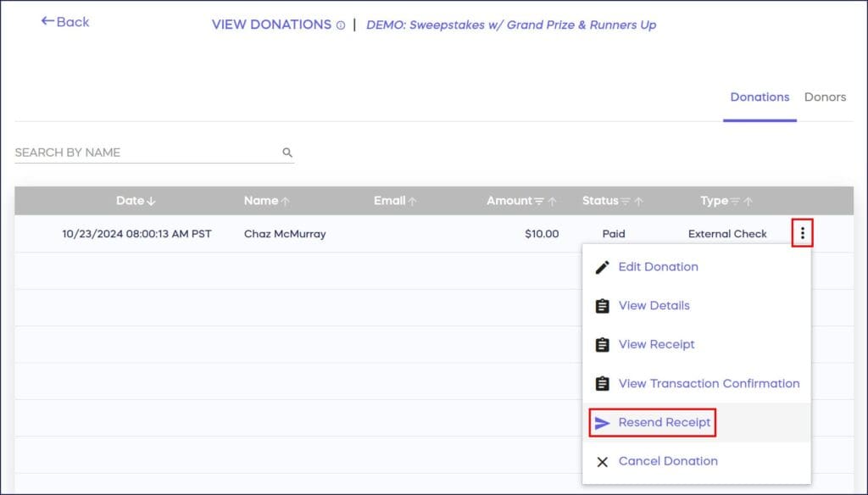Open the Type column filter
868x495 pixels.
pos(734,201)
